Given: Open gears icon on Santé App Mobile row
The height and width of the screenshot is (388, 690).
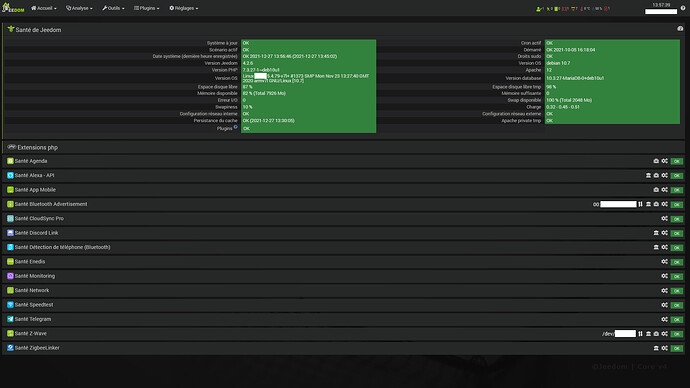Looking at the screenshot, I should coord(664,190).
